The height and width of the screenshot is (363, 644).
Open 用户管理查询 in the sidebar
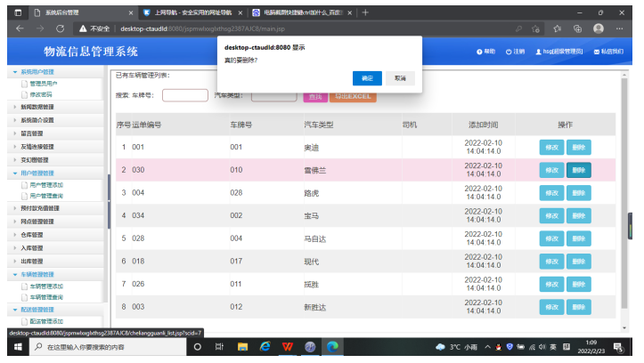pyautogui.click(x=46, y=196)
